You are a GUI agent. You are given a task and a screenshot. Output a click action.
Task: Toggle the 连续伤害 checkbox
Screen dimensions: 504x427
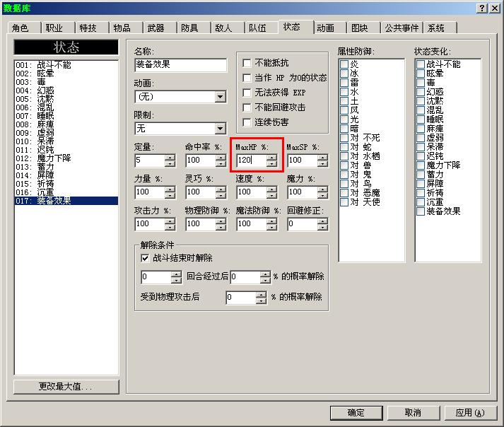(x=247, y=122)
